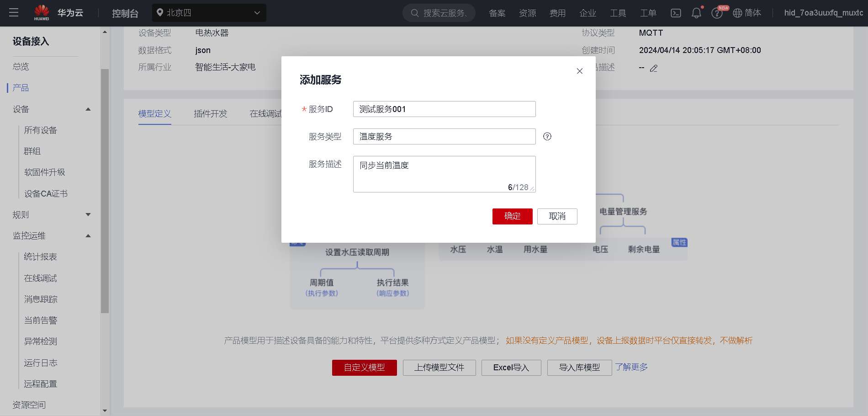This screenshot has width=868, height=416.
Task: Click the sidebar scrollbar down arrow
Action: tap(105, 411)
